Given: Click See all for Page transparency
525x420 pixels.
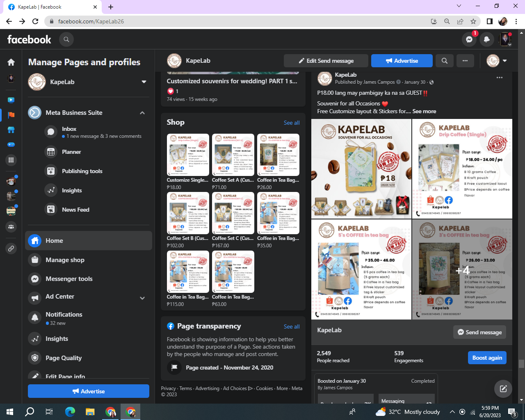Looking at the screenshot, I should tap(292, 326).
